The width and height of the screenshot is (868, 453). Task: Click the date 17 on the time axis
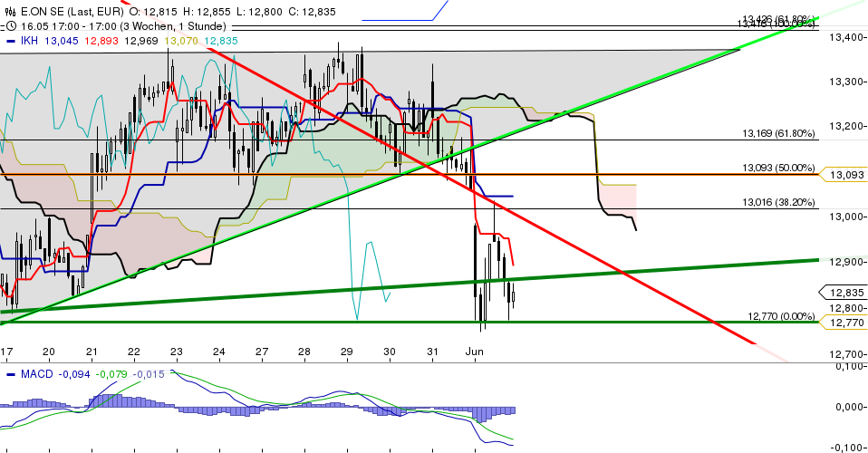click(6, 352)
